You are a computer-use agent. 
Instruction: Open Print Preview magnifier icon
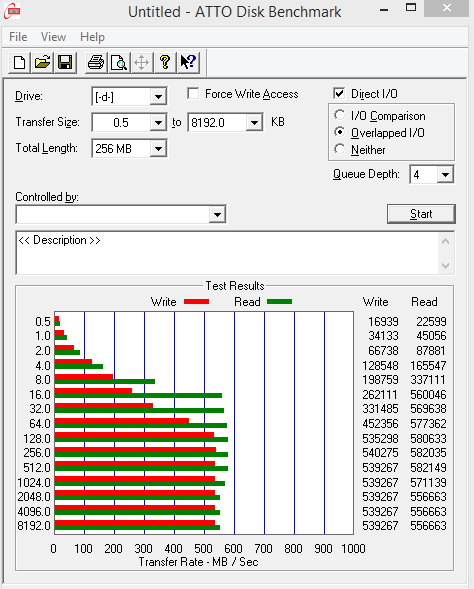[119, 62]
